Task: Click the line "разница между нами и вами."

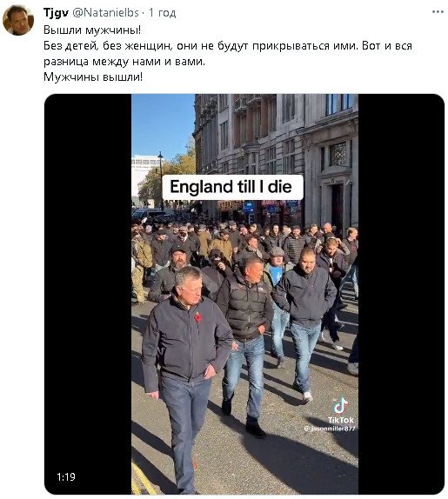Action: tap(124, 62)
